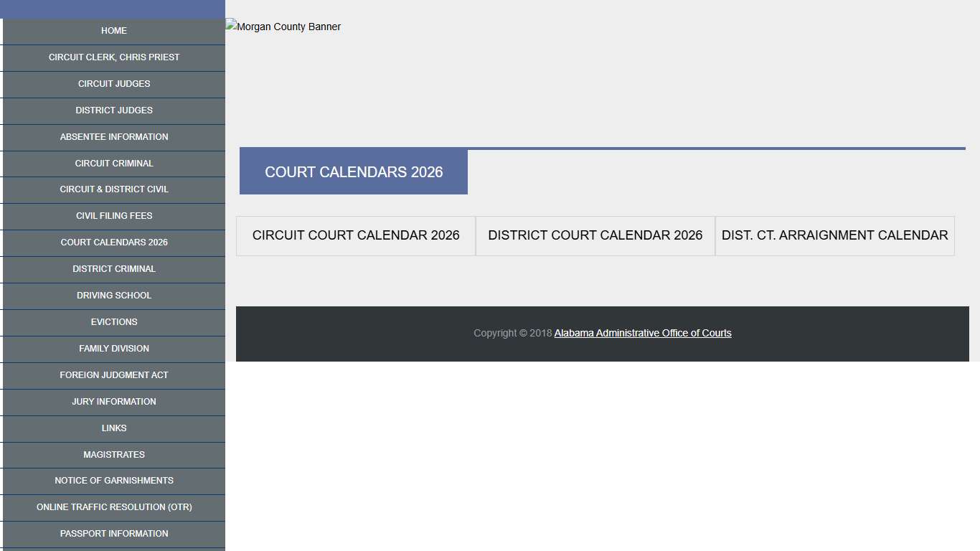
Task: Open the DISTRICT JUDGES page
Action: (x=113, y=110)
